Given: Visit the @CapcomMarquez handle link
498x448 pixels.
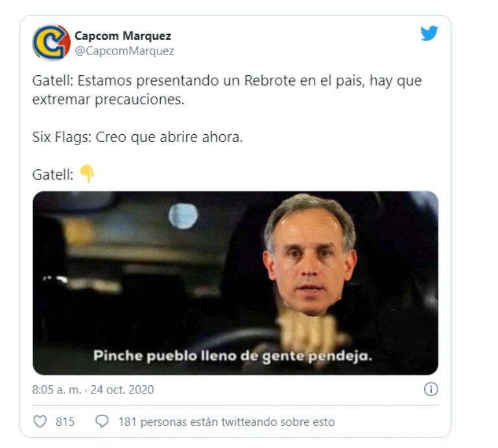Looking at the screenshot, I should pyautogui.click(x=124, y=51).
